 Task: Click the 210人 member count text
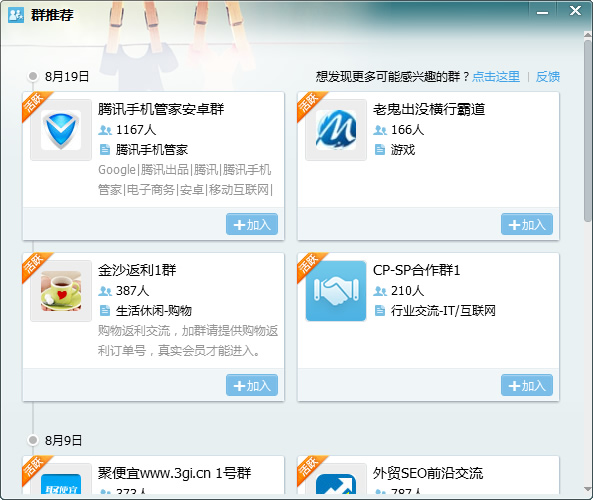coord(407,291)
